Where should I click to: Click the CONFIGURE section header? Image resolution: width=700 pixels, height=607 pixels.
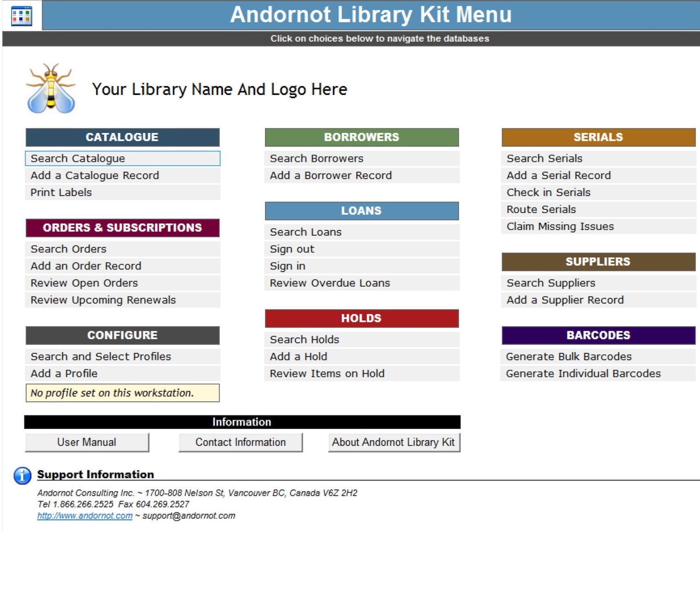[122, 335]
